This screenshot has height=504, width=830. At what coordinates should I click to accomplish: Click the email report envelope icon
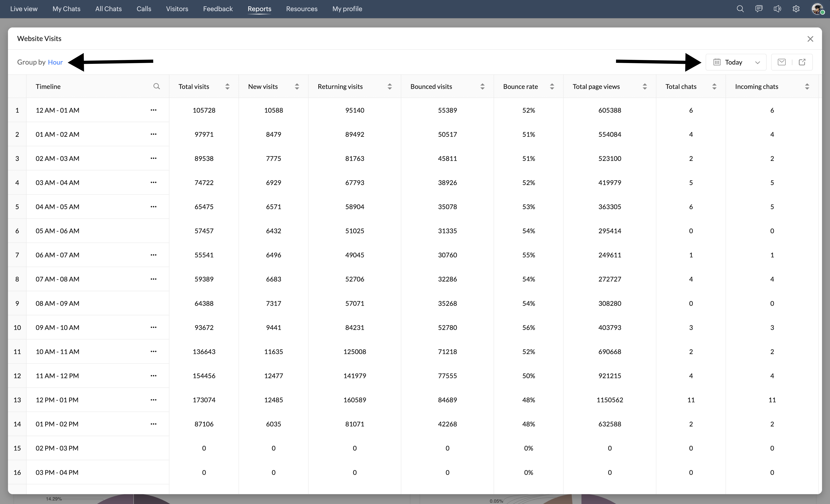[x=782, y=62]
